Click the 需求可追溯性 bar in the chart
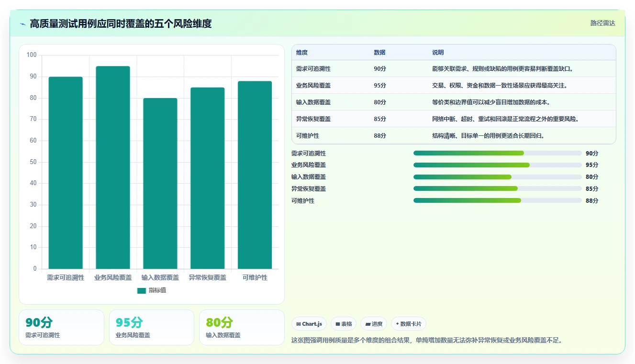The width and height of the screenshot is (635, 364). pos(66,173)
